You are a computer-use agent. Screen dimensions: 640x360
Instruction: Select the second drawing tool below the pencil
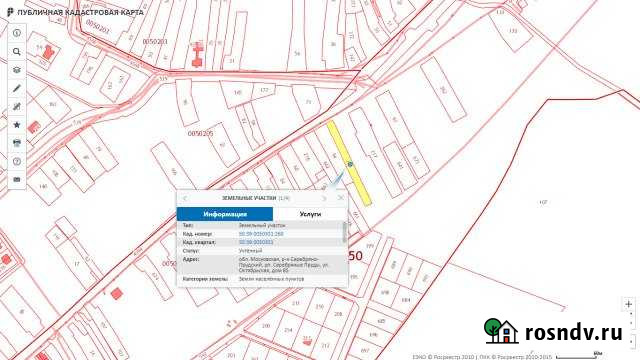[x=17, y=107]
